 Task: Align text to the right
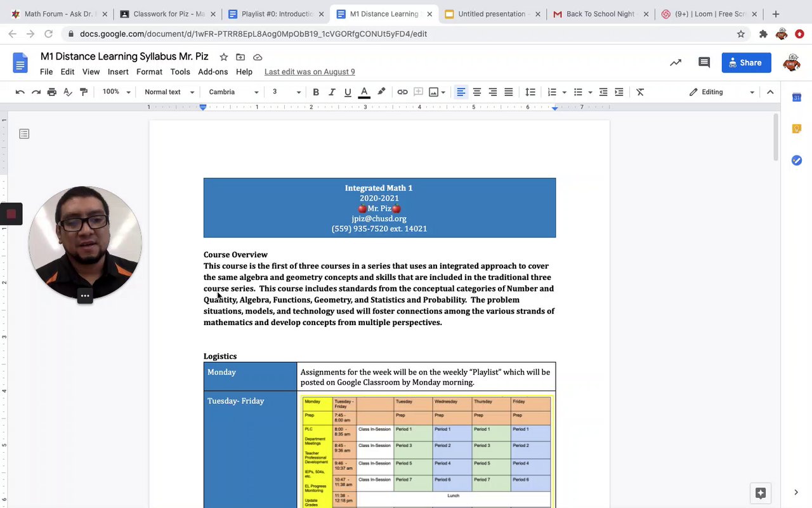(x=493, y=92)
